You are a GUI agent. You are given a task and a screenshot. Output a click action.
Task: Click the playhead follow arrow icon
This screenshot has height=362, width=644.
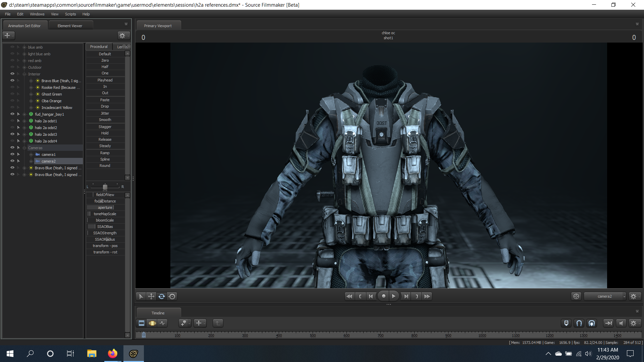point(608,323)
